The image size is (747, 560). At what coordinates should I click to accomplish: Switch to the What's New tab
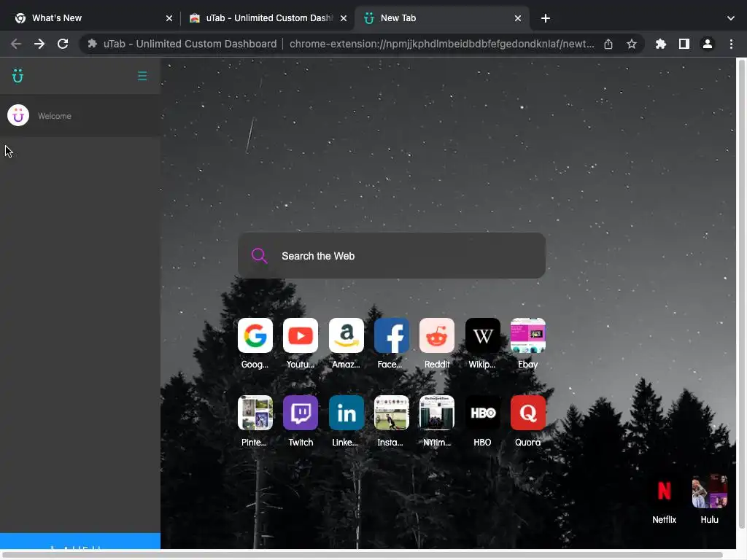[x=93, y=18]
